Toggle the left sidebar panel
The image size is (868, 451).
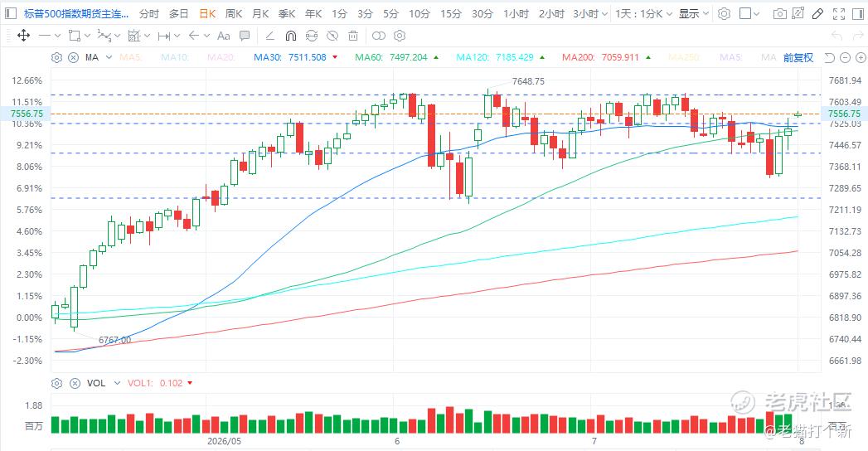point(11,14)
